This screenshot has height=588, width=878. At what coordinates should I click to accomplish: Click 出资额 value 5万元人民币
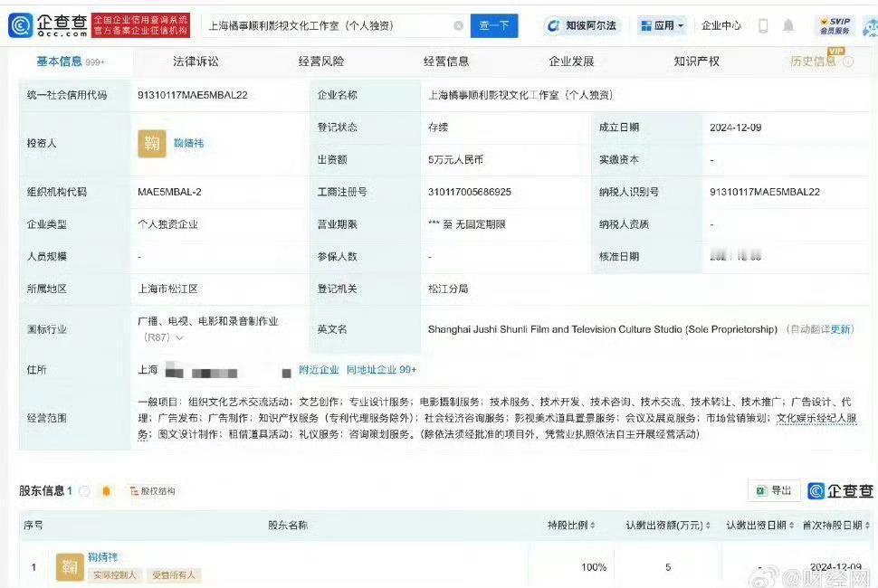tap(455, 160)
